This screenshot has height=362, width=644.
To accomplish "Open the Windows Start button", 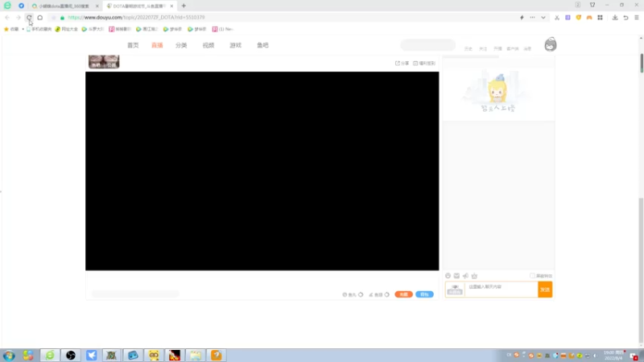I will (9, 355).
